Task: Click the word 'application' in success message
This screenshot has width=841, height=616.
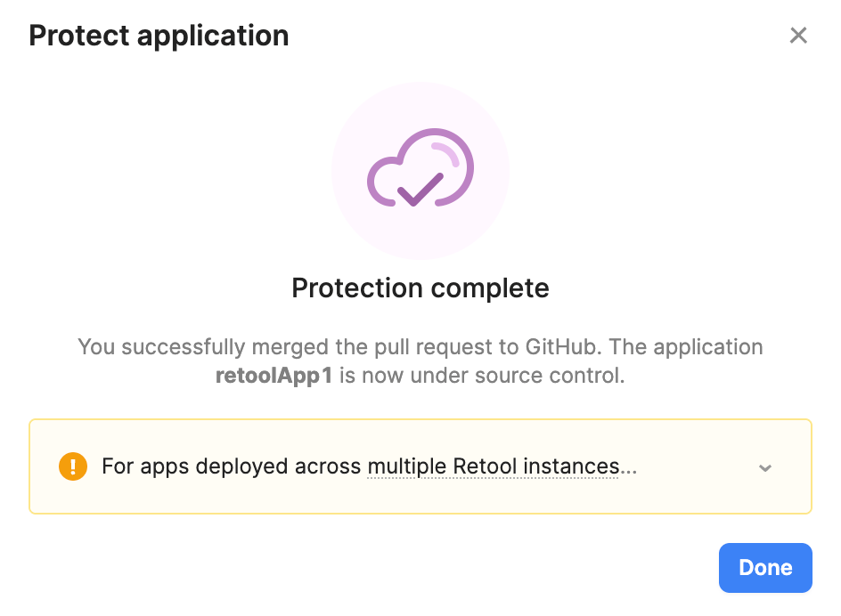Action: pyautogui.click(x=708, y=347)
